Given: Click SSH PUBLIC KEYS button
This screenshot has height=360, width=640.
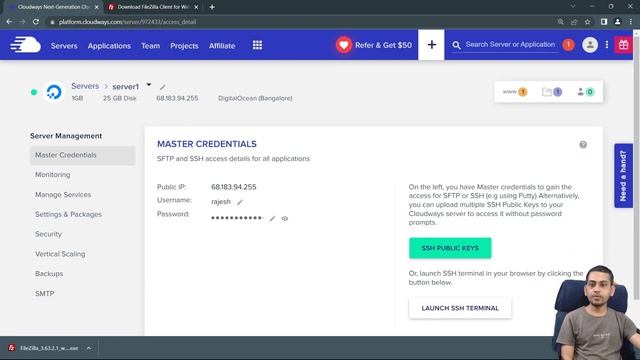Looking at the screenshot, I should pyautogui.click(x=450, y=248).
